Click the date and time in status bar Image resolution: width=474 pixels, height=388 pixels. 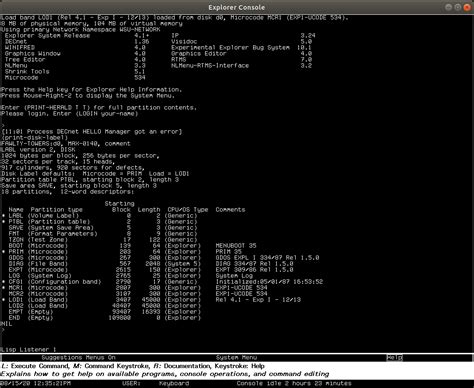pyautogui.click(x=36, y=383)
